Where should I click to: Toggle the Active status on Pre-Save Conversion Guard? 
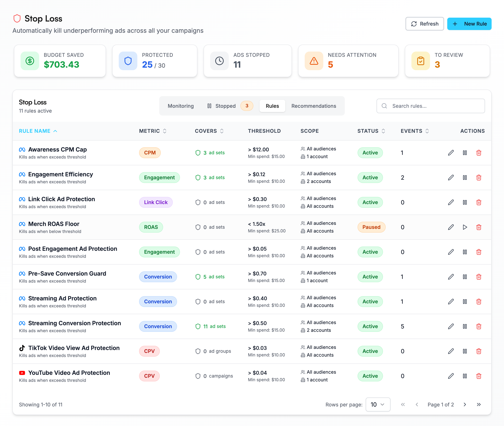click(x=370, y=277)
